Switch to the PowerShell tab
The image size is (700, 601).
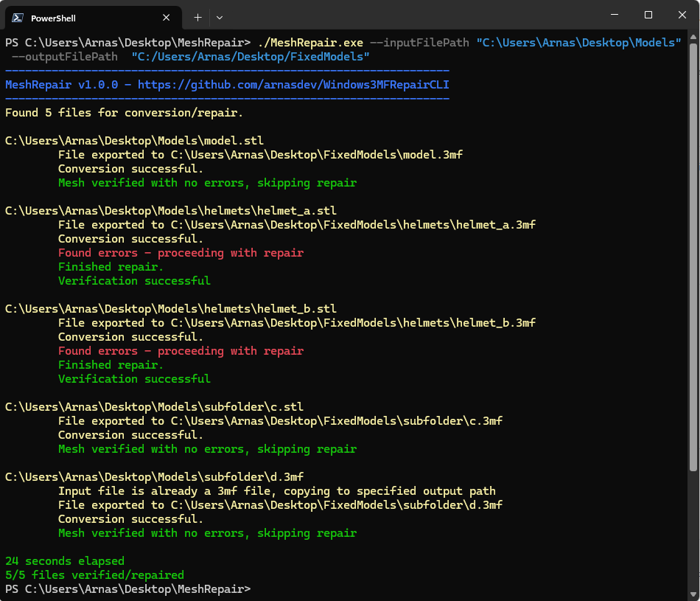click(88, 17)
